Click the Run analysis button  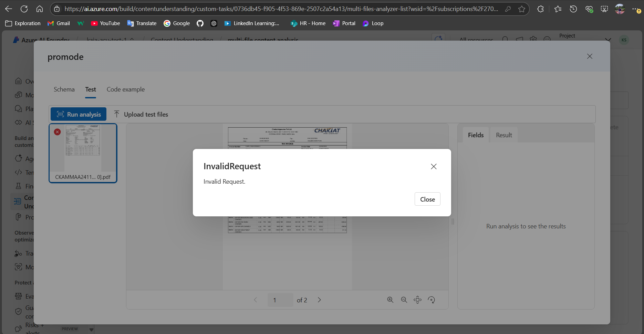point(79,114)
